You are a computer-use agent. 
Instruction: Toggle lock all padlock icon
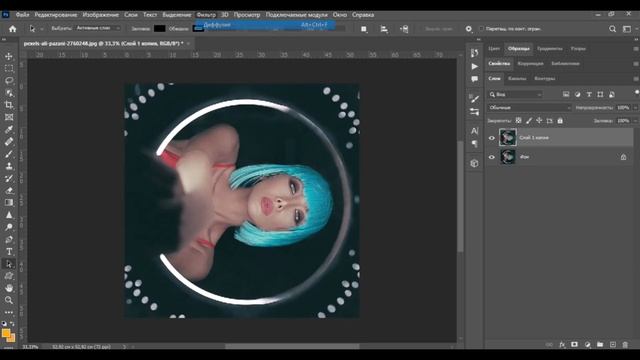point(560,121)
